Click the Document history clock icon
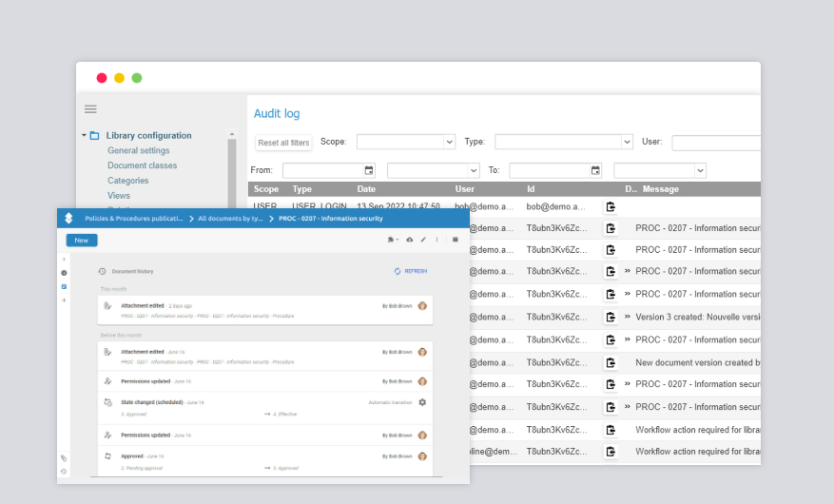The image size is (834, 504). [102, 271]
